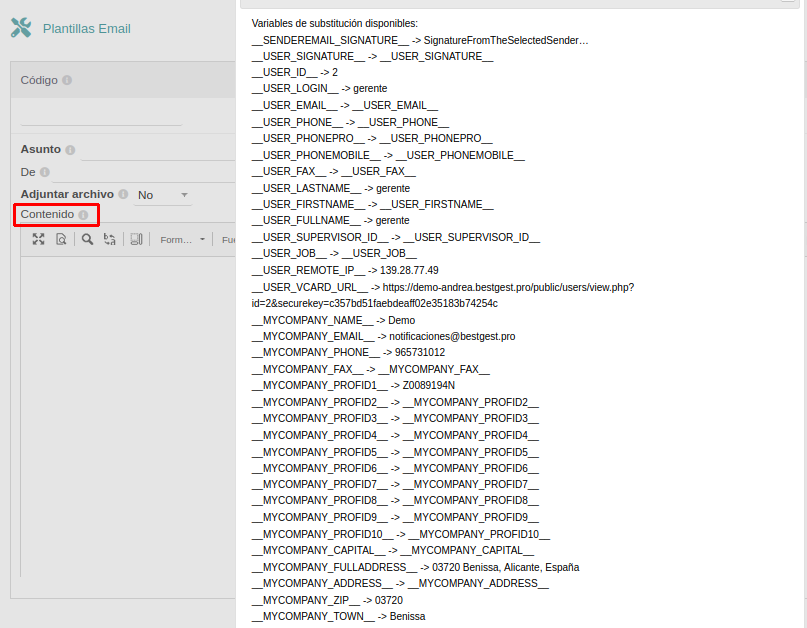Open the editor's Preview document icon

(61, 239)
